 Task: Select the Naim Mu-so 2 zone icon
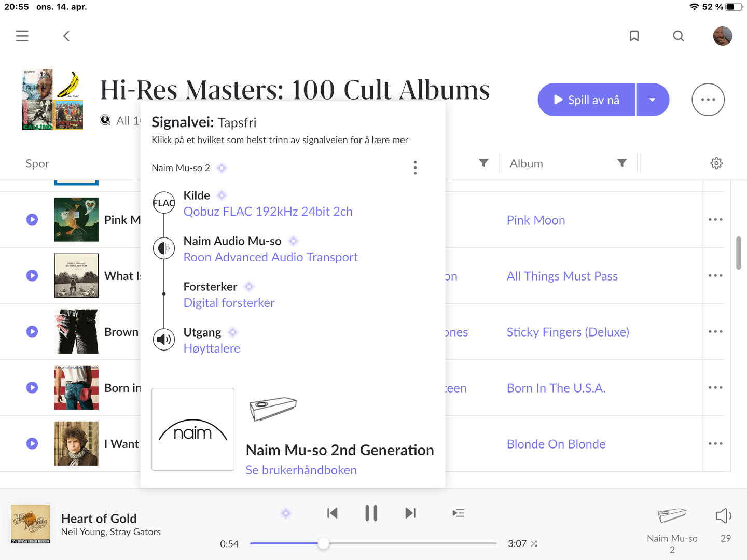coord(672,515)
